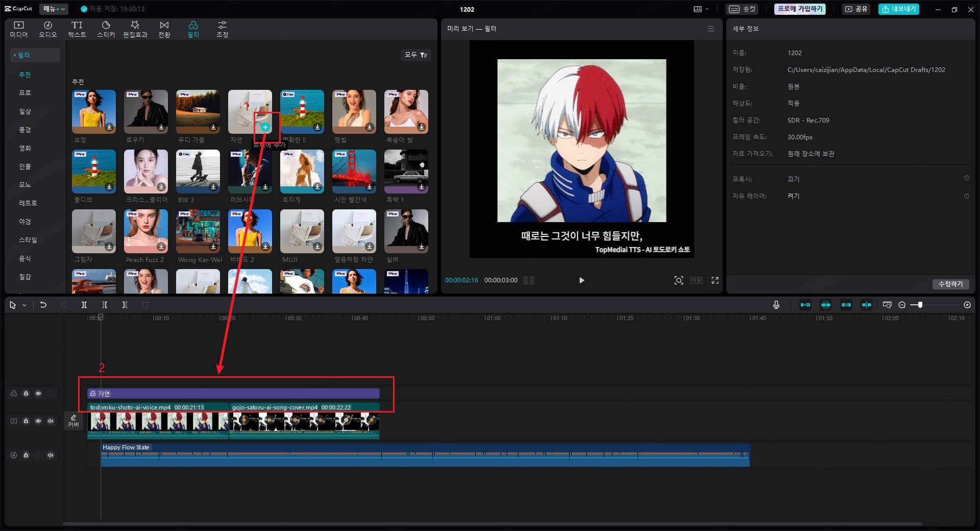Switch to the 오디오 tab

[x=48, y=30]
